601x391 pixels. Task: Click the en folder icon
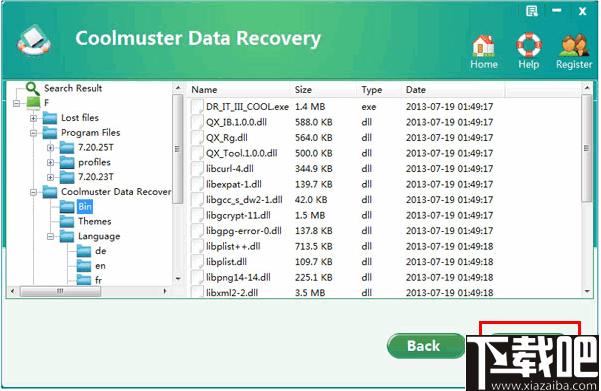click(84, 266)
